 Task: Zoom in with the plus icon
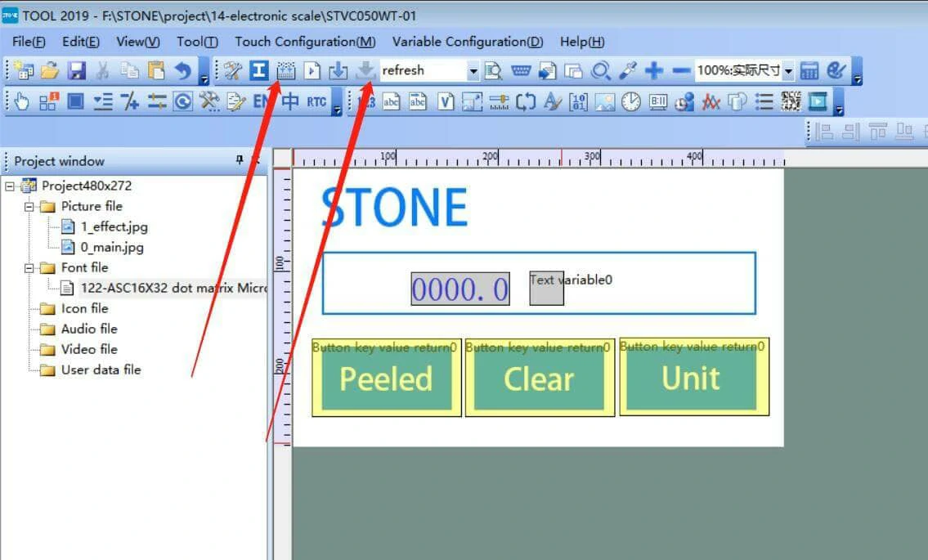coord(654,70)
